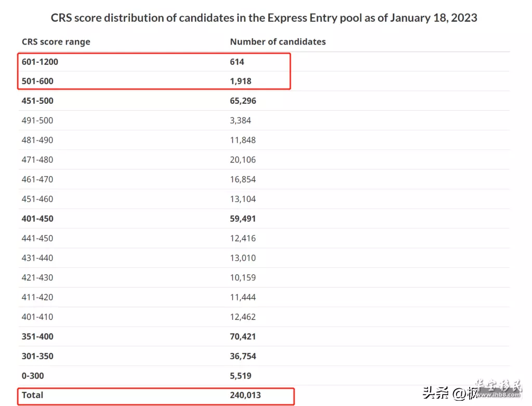The image size is (532, 406).
Task: Click the 59,491 bold total value
Action: coord(243,219)
